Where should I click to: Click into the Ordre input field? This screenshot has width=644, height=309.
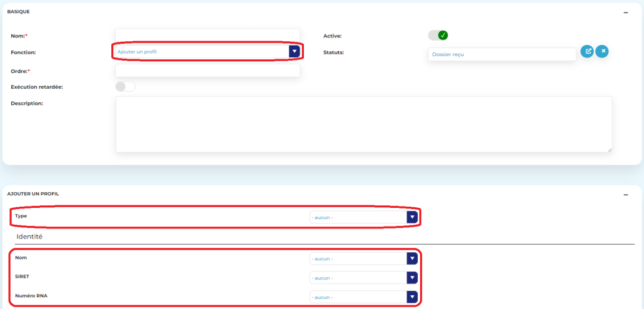[208, 71]
